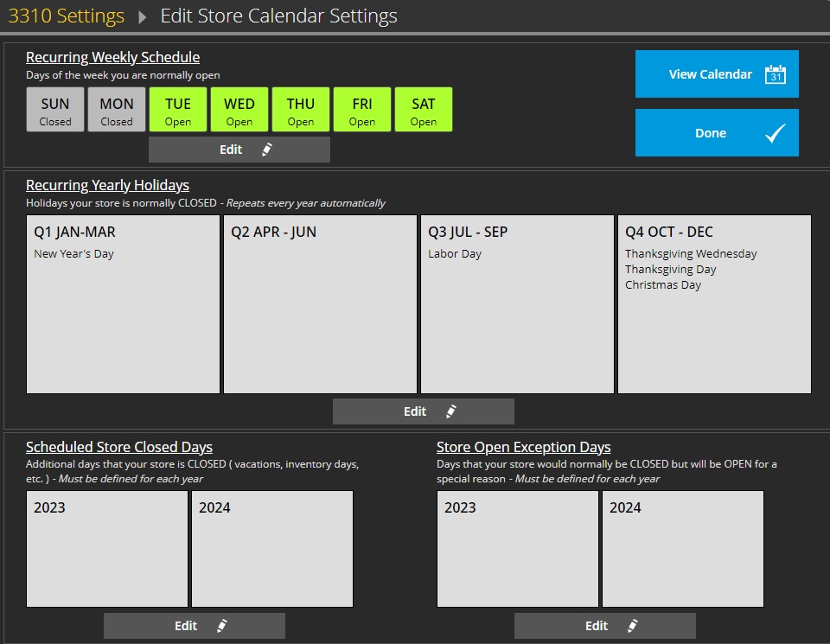830x644 pixels.
Task: Toggle the WED Open day tile
Action: point(239,110)
